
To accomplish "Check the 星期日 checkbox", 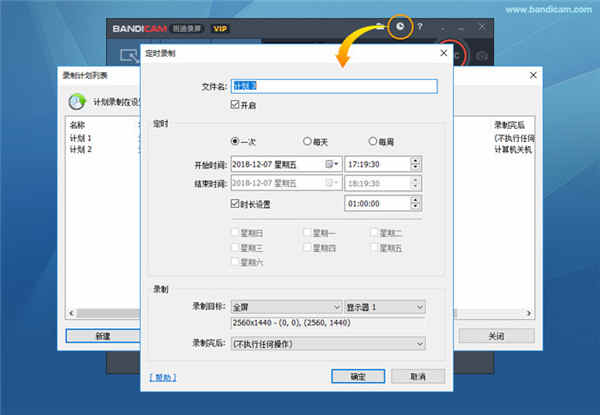I will (235, 233).
